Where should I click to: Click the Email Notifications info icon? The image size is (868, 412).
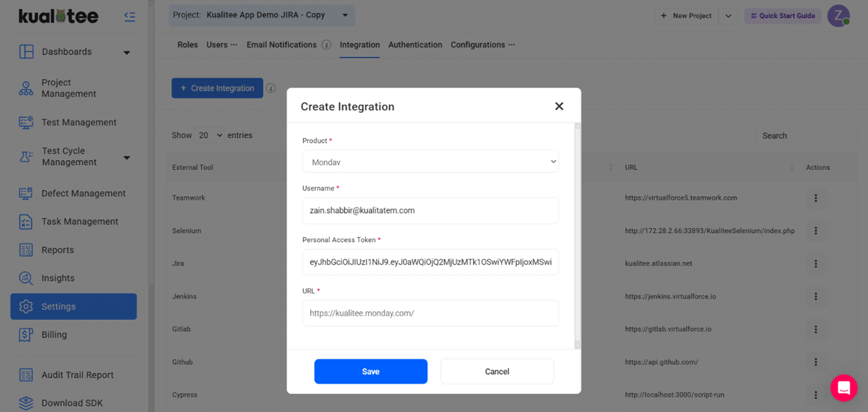[x=326, y=45]
